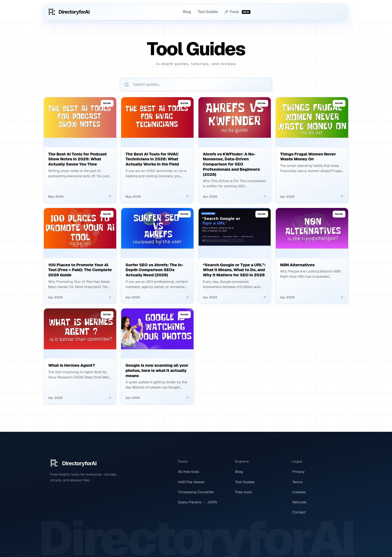
Task: Open the Surfer SEO vs Ahrefs thumbnail
Action: [x=157, y=228]
